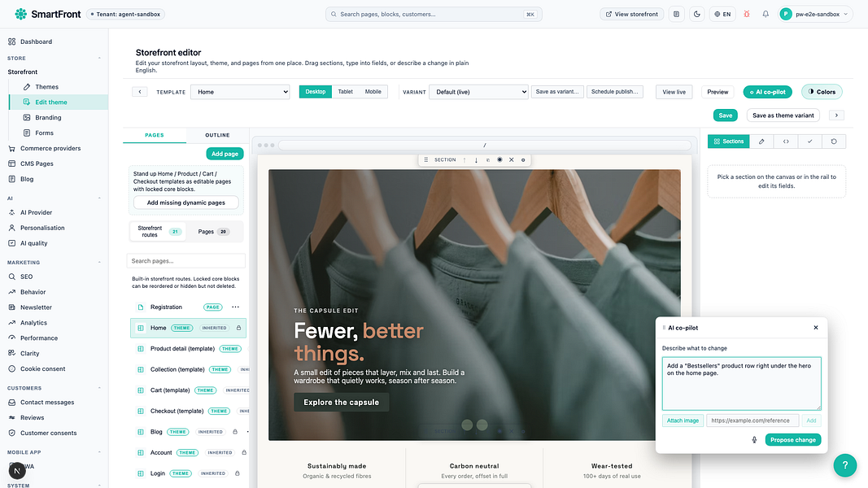Viewport: 868px width, 488px height.
Task: Select the Sections tab in right rail
Action: coord(729,142)
